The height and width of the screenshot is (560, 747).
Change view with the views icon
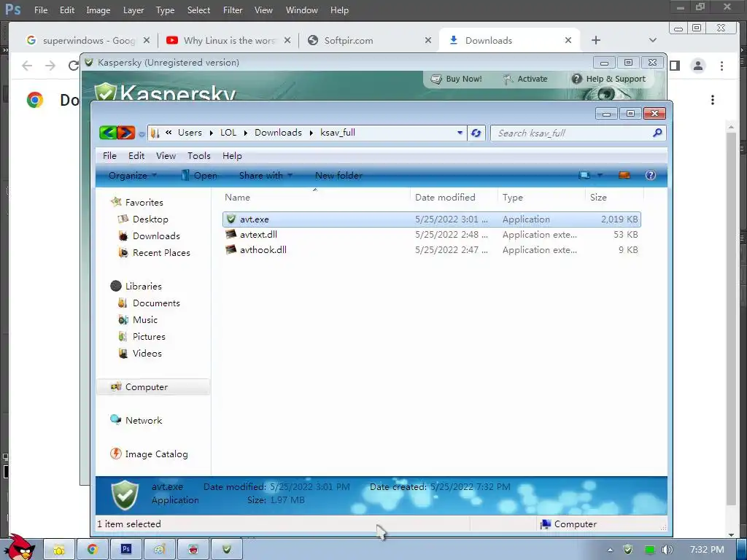[x=584, y=175]
